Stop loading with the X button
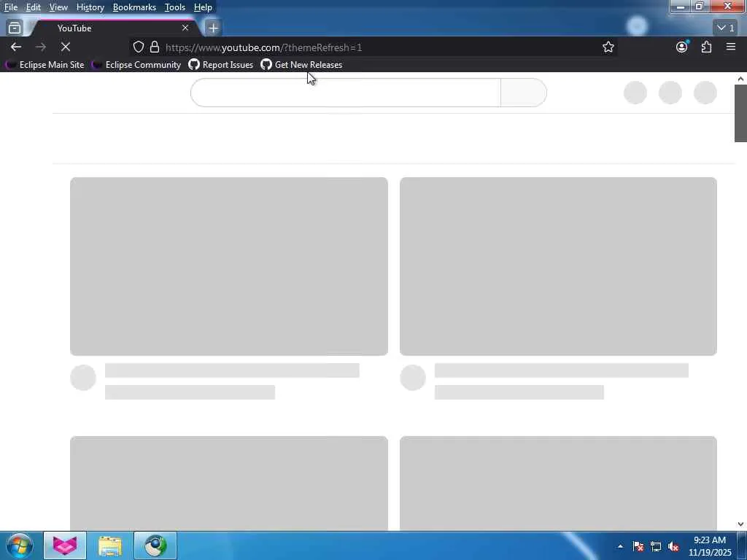 [x=65, y=47]
